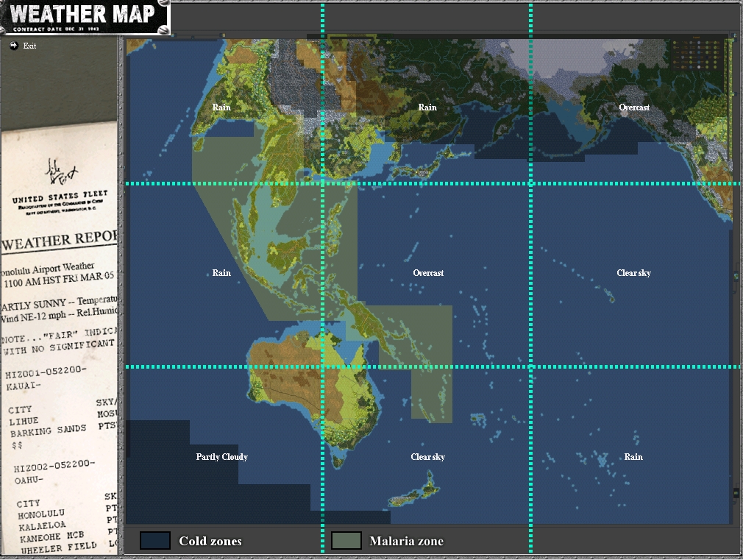743x560 pixels.
Task: Click the "Malaria zone" legend label
Action: 407,541
